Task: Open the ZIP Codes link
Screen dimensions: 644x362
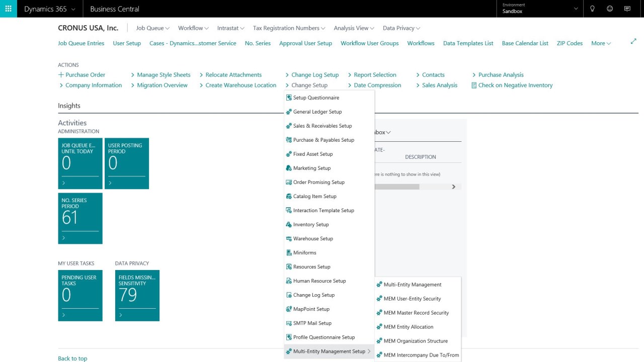Action: click(570, 43)
